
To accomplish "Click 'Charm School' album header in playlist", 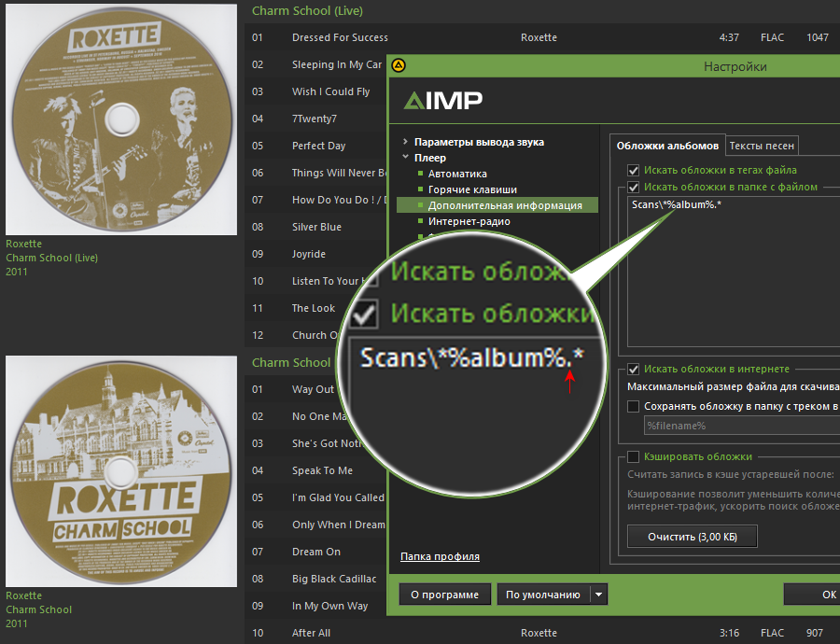I will (x=291, y=363).
